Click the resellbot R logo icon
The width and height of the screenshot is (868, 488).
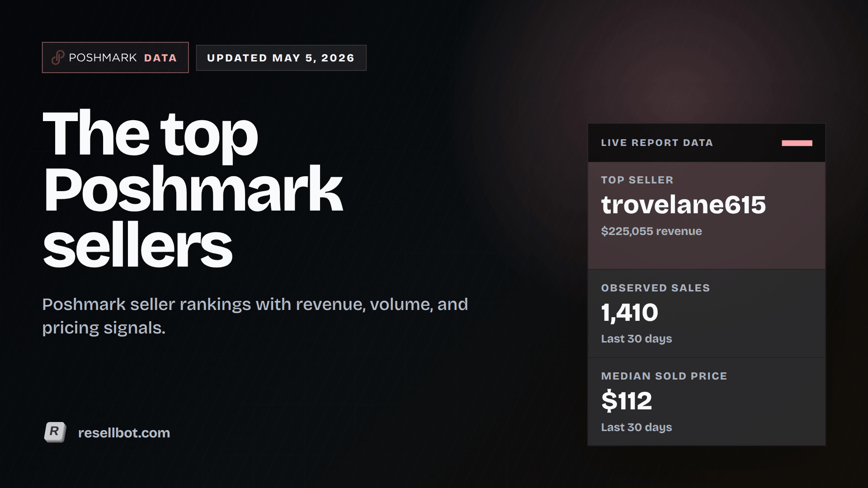pos(55,432)
